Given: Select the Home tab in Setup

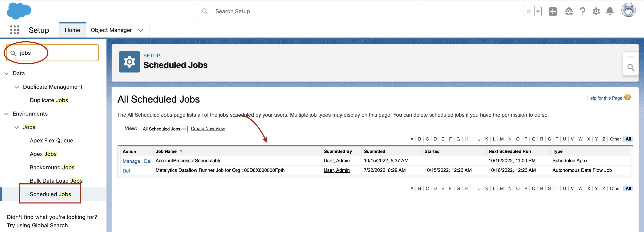Looking at the screenshot, I should coord(72,30).
